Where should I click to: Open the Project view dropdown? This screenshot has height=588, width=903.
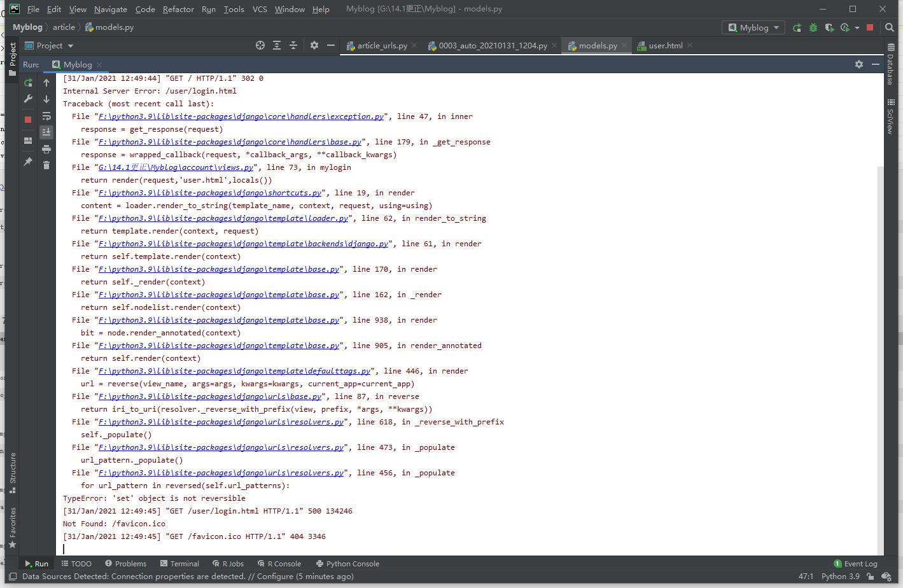coord(49,45)
